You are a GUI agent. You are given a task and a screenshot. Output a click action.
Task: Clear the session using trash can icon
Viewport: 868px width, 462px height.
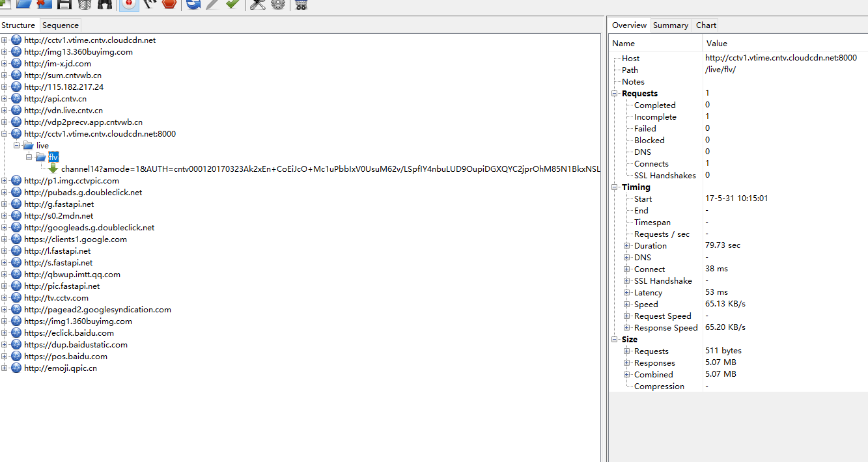click(x=85, y=4)
